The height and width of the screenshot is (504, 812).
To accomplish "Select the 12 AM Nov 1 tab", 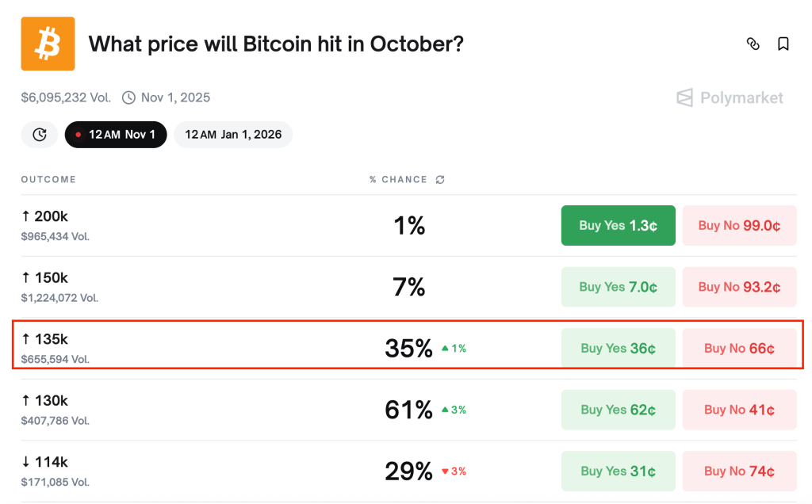I will click(x=116, y=135).
